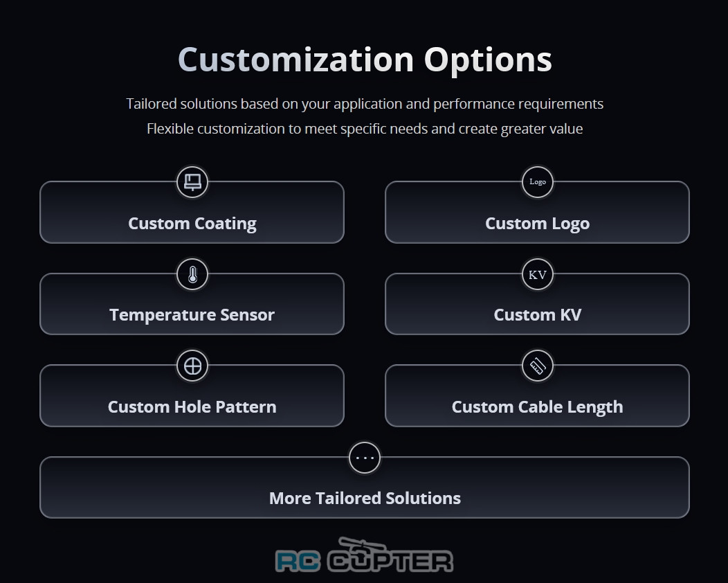This screenshot has height=583, width=728.
Task: Select the Custom Hole Pattern card
Action: 192,407
